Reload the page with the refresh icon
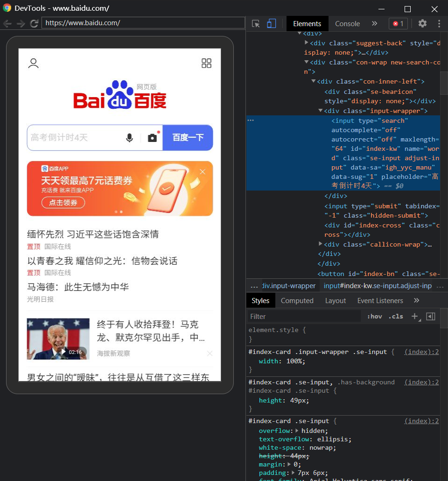Viewport: 448px width, 481px height. (x=34, y=23)
